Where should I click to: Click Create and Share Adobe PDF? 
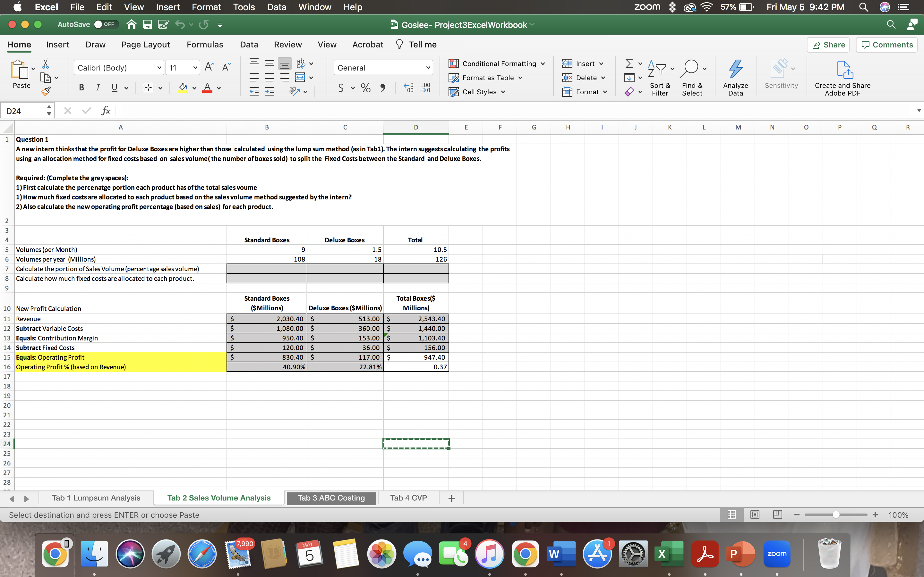843,76
